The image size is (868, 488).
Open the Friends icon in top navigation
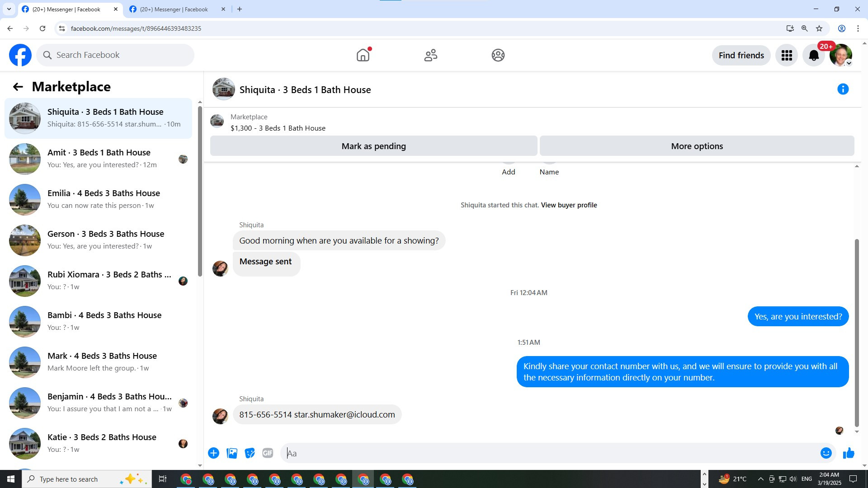click(431, 55)
